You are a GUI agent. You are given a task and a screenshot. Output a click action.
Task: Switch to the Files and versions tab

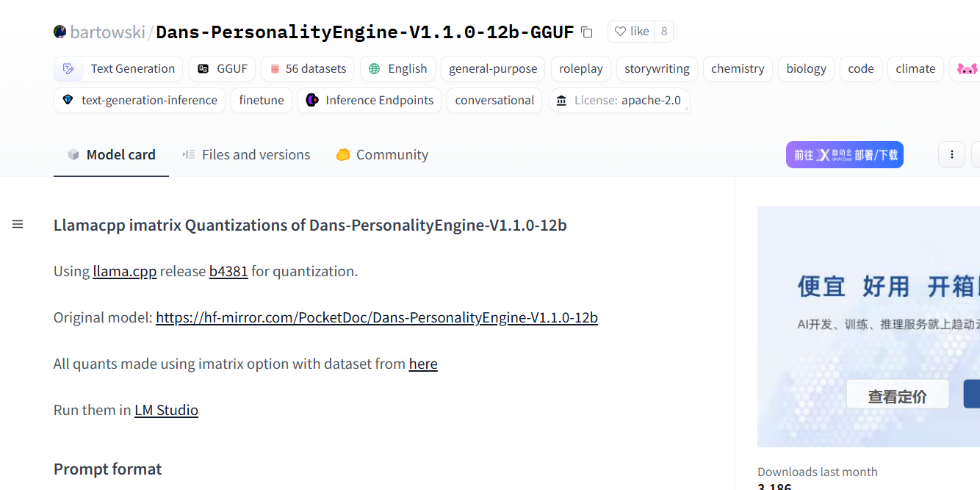(x=246, y=154)
